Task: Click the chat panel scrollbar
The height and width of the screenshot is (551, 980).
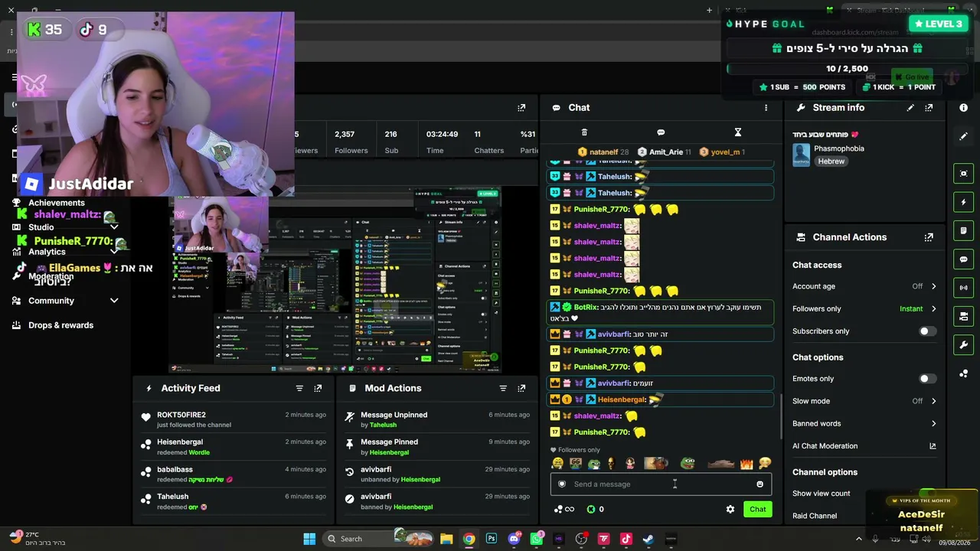Action: pos(780,417)
